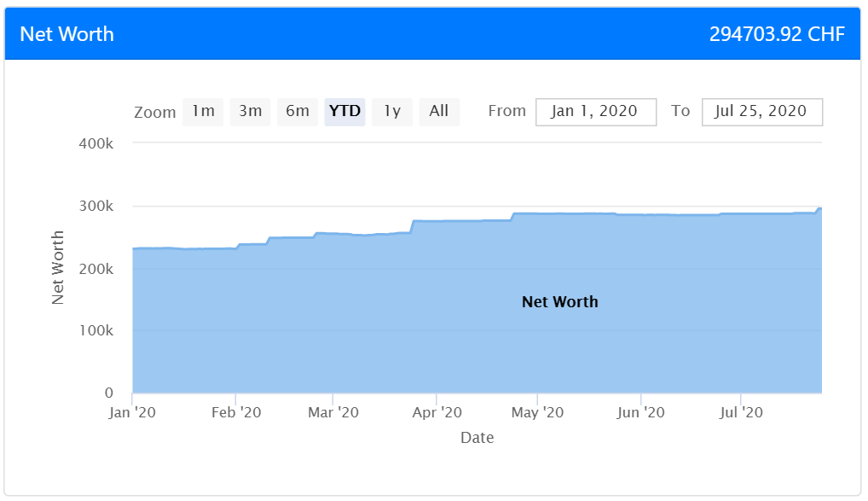Choose the YTD zoom option
The height and width of the screenshot is (501, 868).
point(344,112)
